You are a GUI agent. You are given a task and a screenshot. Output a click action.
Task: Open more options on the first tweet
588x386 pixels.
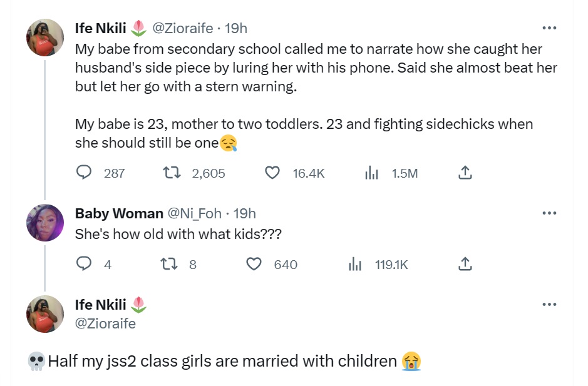tap(549, 28)
